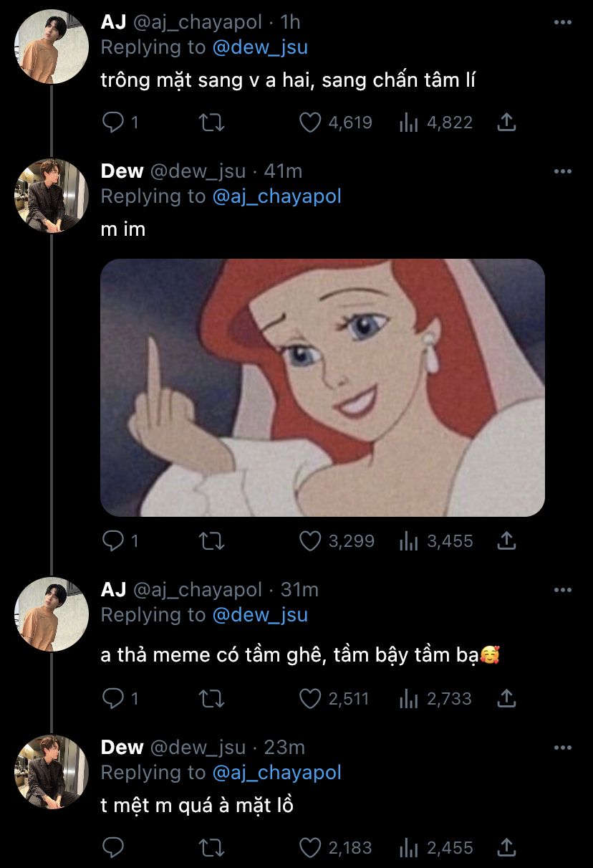This screenshot has width=593, height=868.
Task: Retweet AJ's first tweet
Action: point(211,123)
